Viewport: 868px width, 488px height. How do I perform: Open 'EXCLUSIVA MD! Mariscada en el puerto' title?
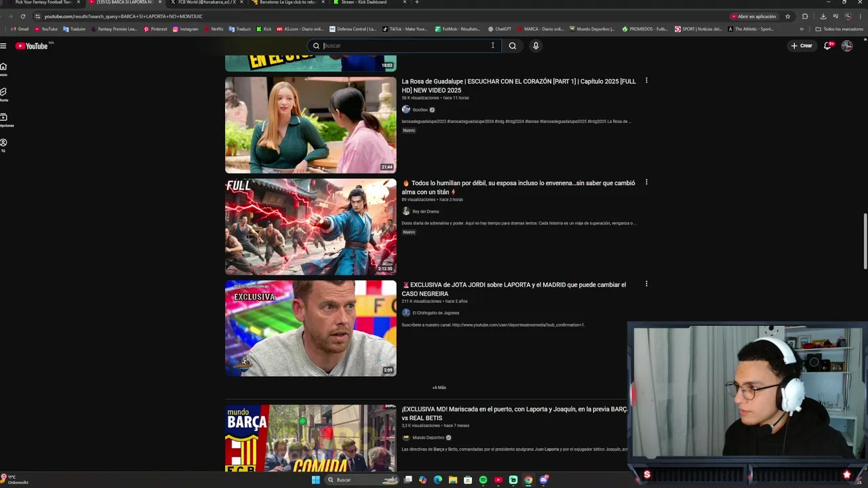514,413
